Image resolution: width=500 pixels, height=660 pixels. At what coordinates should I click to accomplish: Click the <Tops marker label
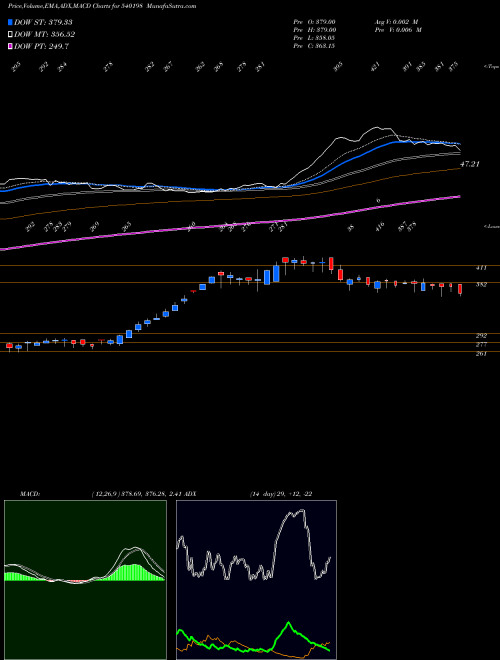(x=491, y=67)
